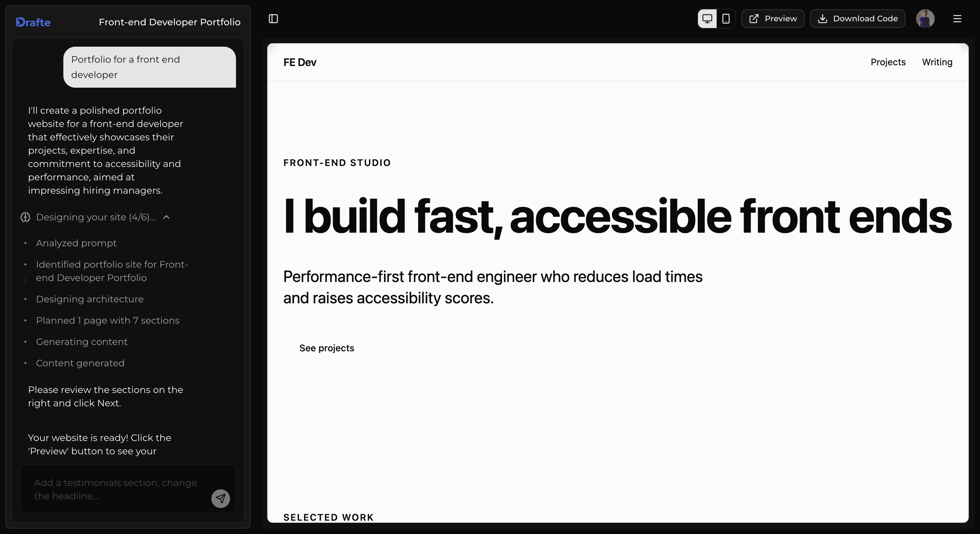Image resolution: width=980 pixels, height=534 pixels.
Task: Send message with paper plane icon
Action: pos(221,498)
